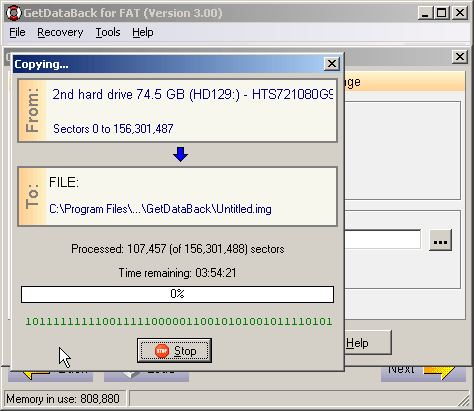This screenshot has width=474, height=411.
Task: Click the browse ellipsis button
Action: [x=440, y=240]
